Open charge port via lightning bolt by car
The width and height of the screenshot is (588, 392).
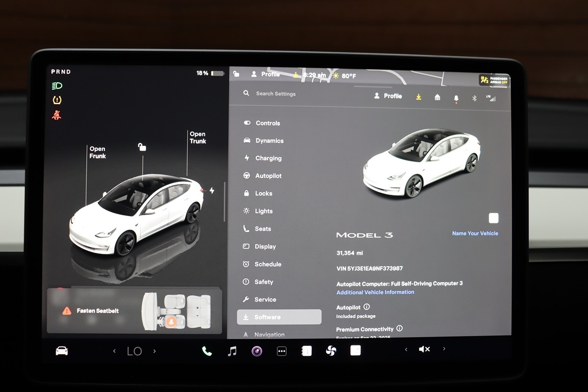tap(212, 190)
